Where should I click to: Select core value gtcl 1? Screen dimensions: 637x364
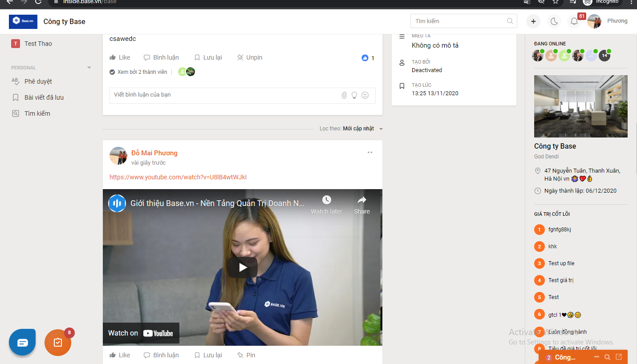[x=564, y=315]
